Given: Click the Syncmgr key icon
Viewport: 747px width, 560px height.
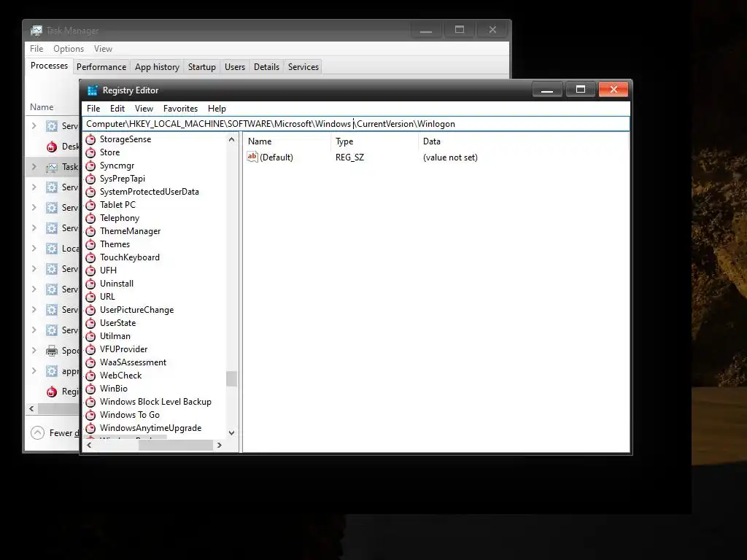Looking at the screenshot, I should 90,166.
